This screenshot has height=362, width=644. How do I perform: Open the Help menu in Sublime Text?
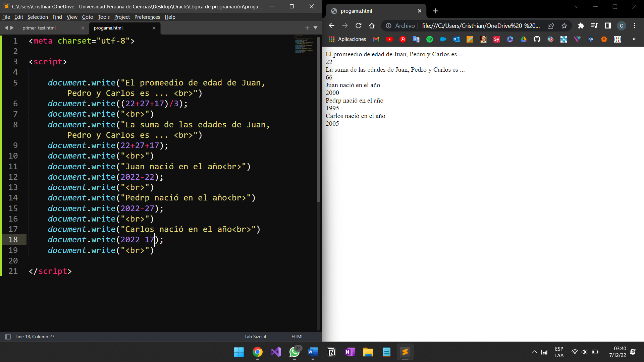tap(170, 17)
